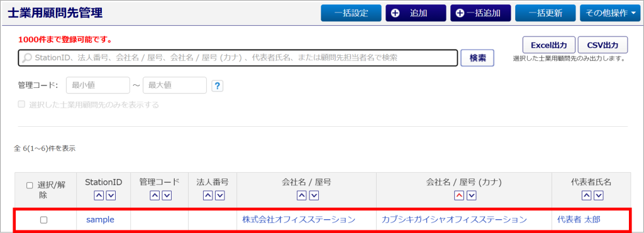Viewport: 644px width, 233px height.
Task: Click the 全 6(1～6)件を表示 count text
Action: pos(45,148)
